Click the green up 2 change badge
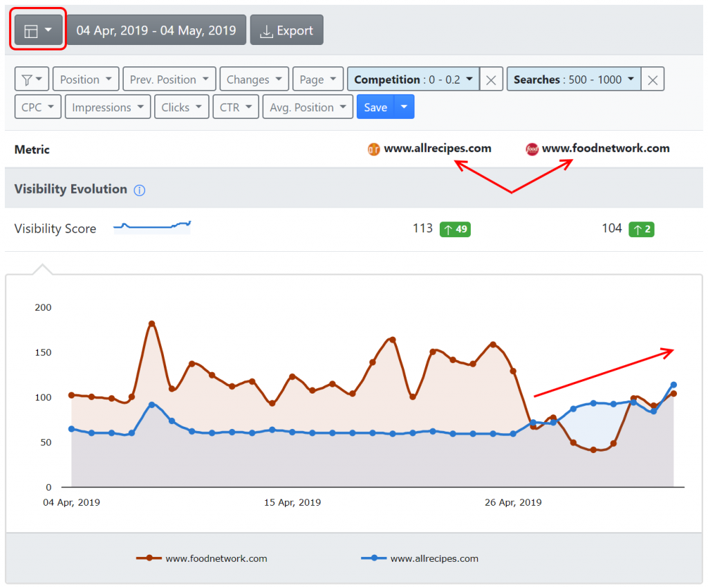 click(x=641, y=229)
